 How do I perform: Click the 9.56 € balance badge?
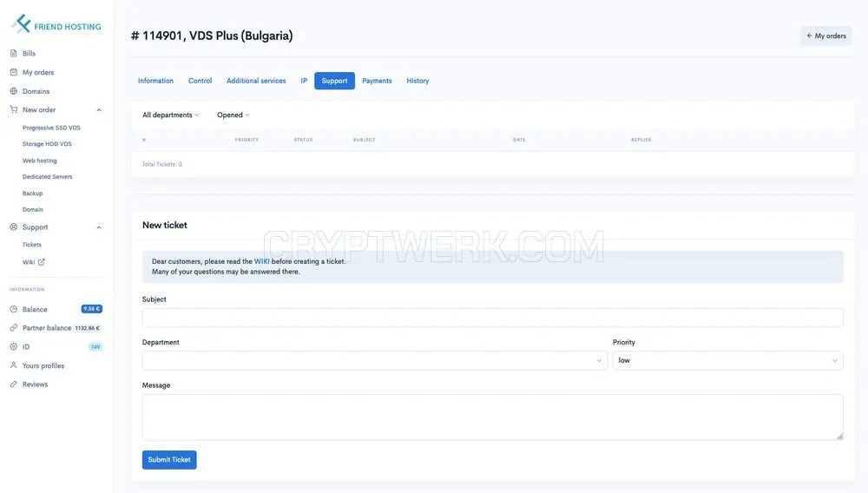tap(92, 309)
